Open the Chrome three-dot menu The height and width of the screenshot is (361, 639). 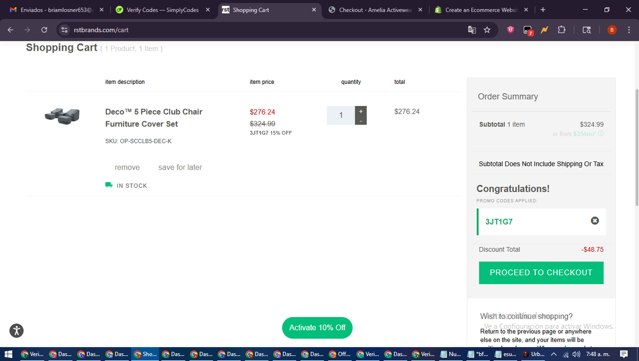pos(629,30)
